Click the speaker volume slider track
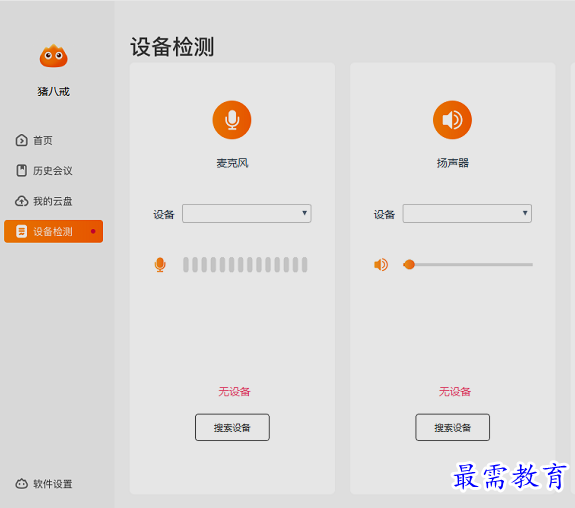Image resolution: width=575 pixels, height=508 pixels. click(x=468, y=264)
